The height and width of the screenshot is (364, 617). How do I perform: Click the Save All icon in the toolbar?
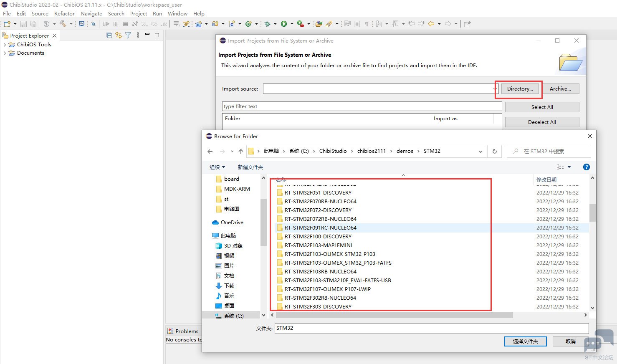(33, 24)
